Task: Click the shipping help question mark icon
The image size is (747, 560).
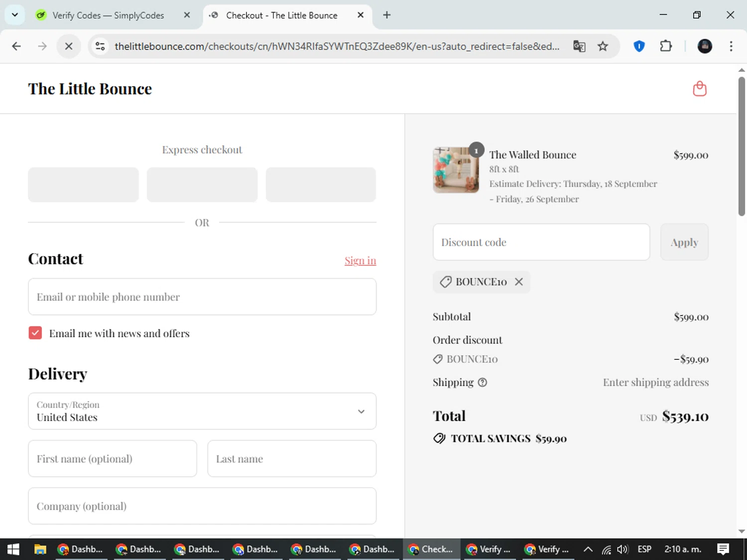Action: click(x=482, y=382)
